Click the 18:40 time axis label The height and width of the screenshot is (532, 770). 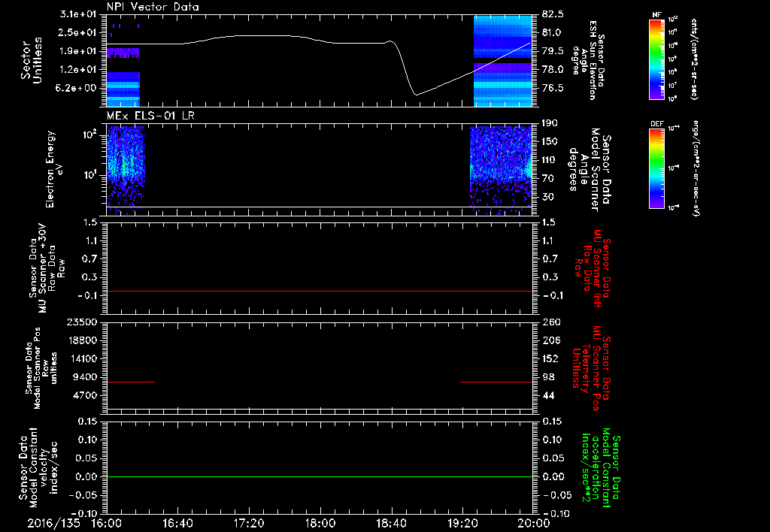391,523
